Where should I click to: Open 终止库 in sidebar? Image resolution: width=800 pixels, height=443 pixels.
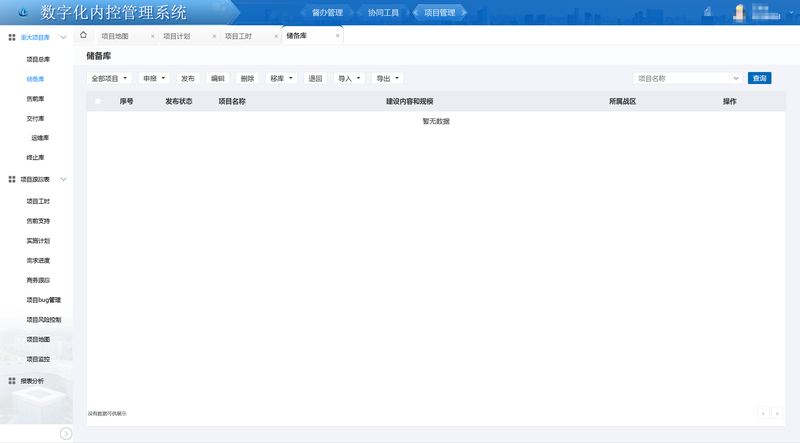(35, 157)
